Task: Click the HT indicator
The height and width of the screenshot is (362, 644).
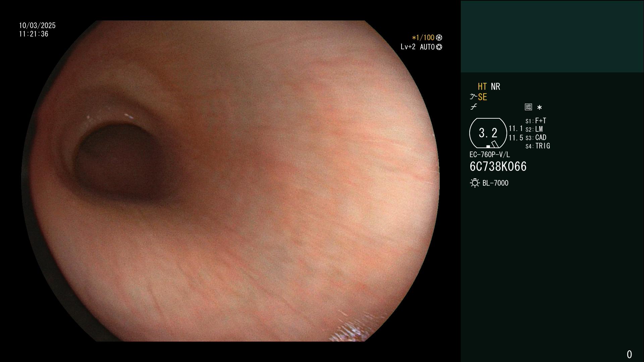Action: pyautogui.click(x=482, y=87)
